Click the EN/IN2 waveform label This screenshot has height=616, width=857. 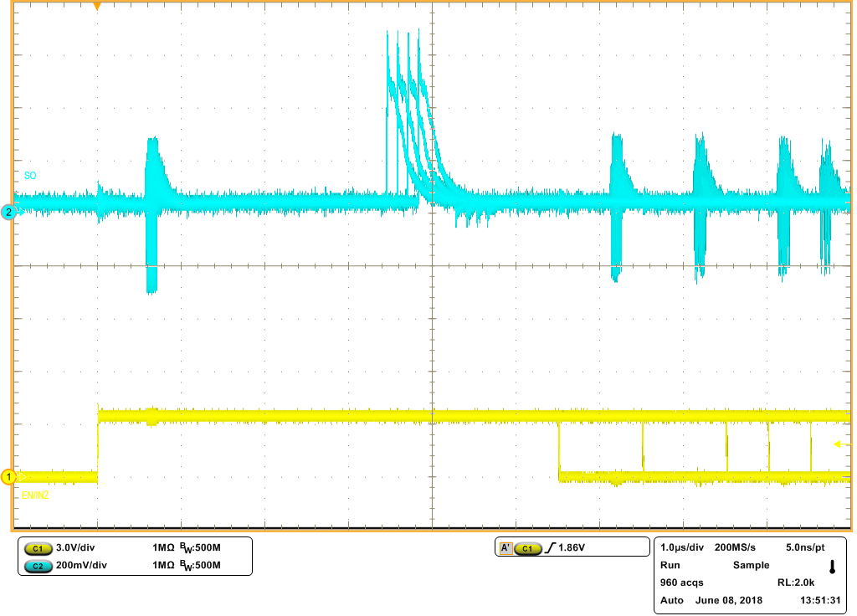pos(35,495)
